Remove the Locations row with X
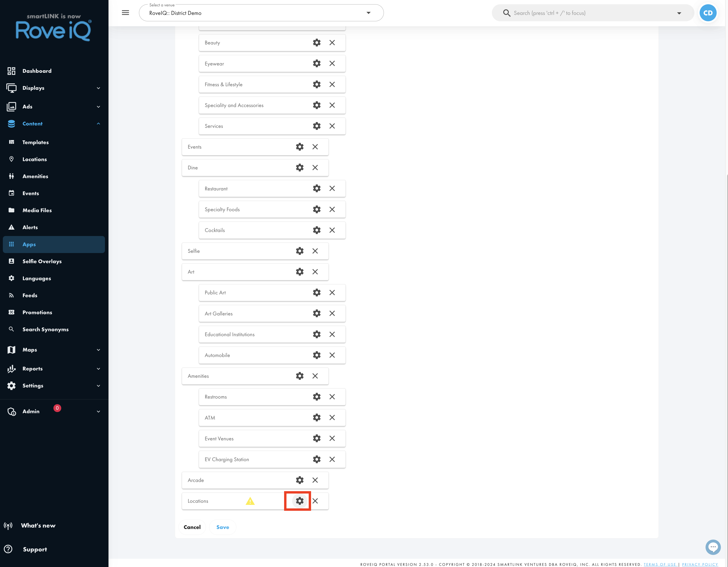This screenshot has height=567, width=728. (x=315, y=501)
